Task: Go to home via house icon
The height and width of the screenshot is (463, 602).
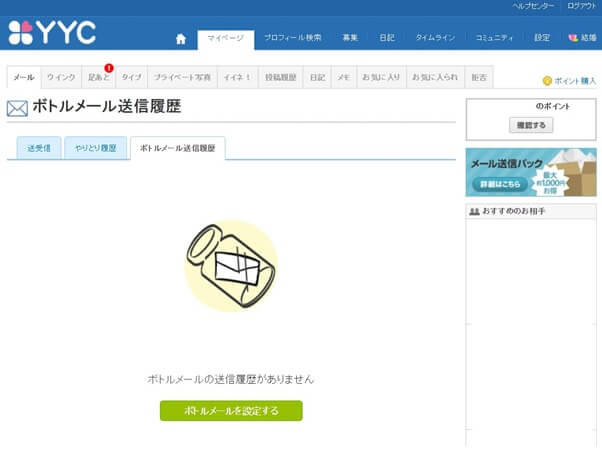Action: (x=181, y=39)
